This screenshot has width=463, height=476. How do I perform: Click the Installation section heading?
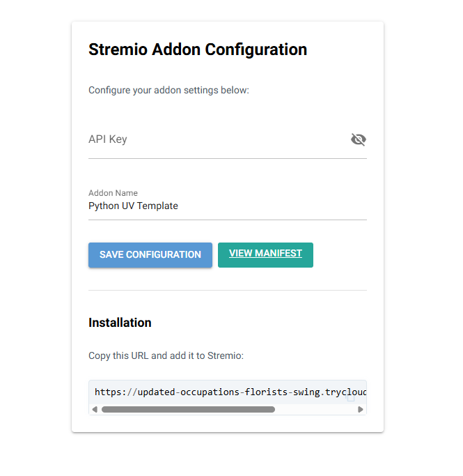[x=120, y=323]
